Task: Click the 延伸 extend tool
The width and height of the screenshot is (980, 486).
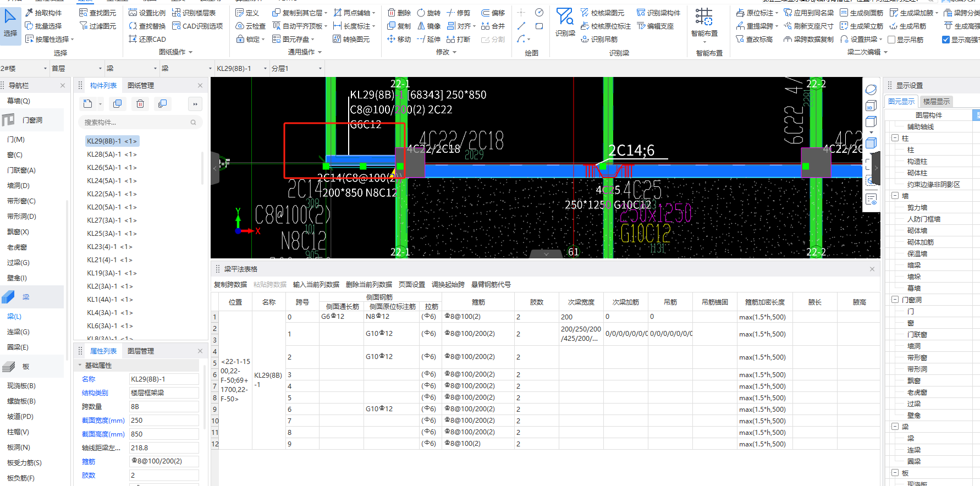Action: coord(428,39)
